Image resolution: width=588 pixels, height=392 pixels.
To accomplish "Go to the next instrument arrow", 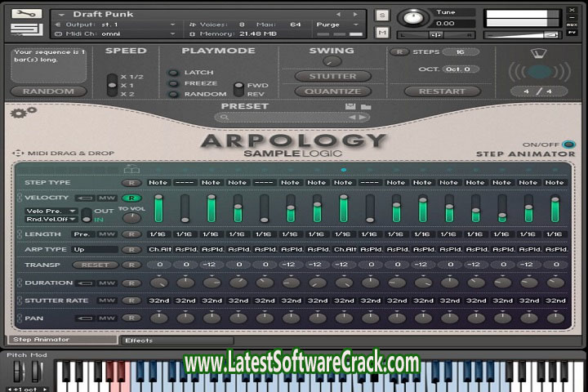I will tap(355, 14).
